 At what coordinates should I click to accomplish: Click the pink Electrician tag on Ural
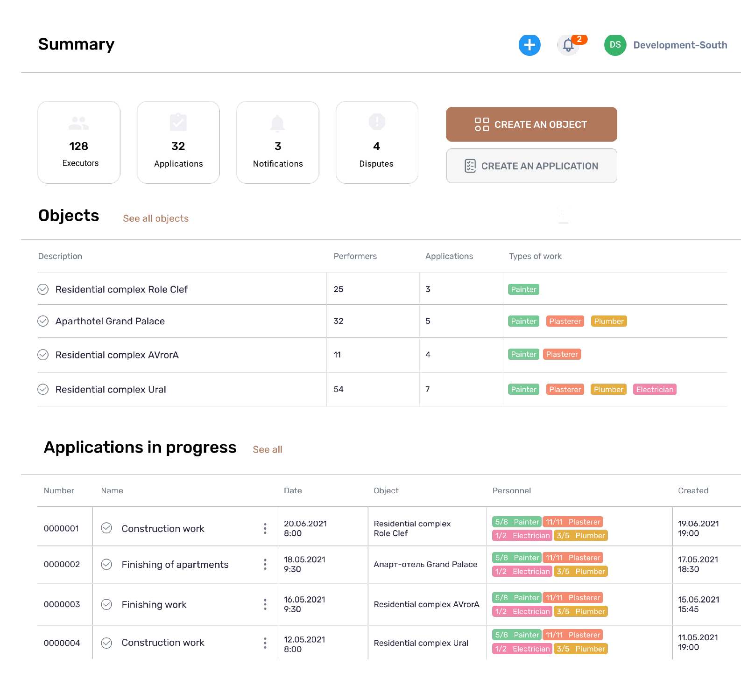[654, 389]
